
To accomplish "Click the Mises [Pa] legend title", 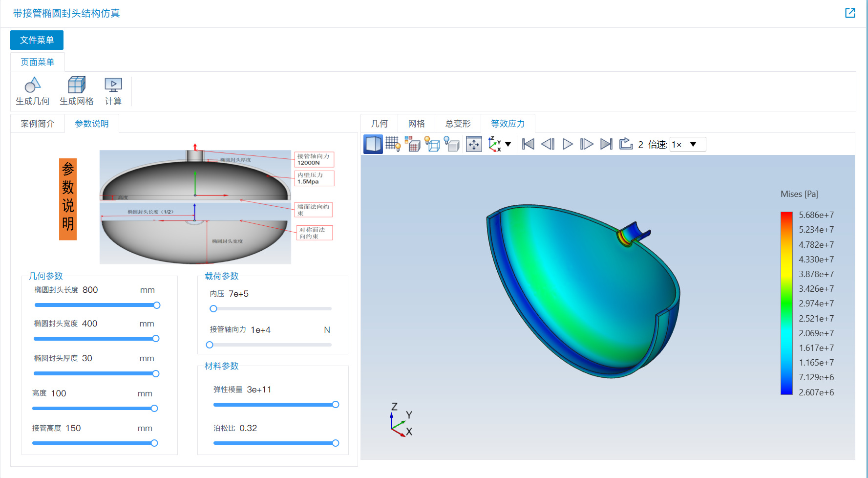I will (799, 194).
